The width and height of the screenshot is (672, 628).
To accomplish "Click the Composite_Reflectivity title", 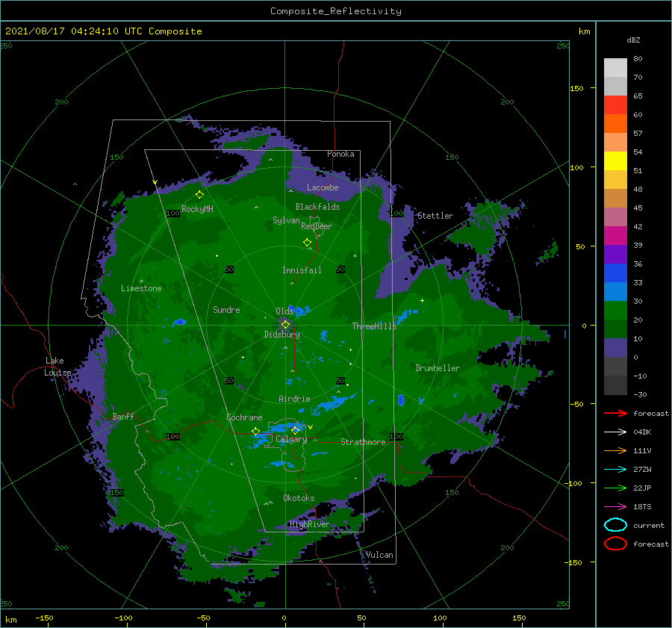I will (x=335, y=11).
